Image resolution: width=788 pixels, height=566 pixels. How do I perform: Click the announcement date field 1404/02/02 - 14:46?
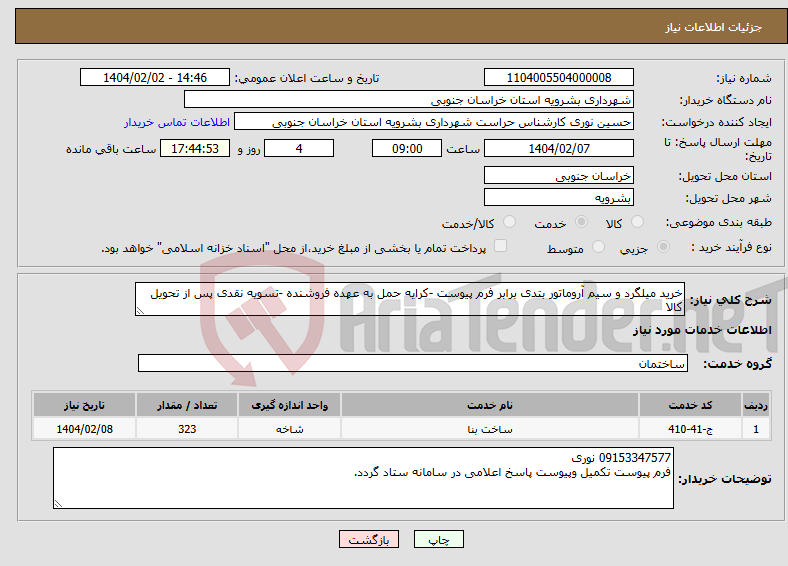click(155, 77)
